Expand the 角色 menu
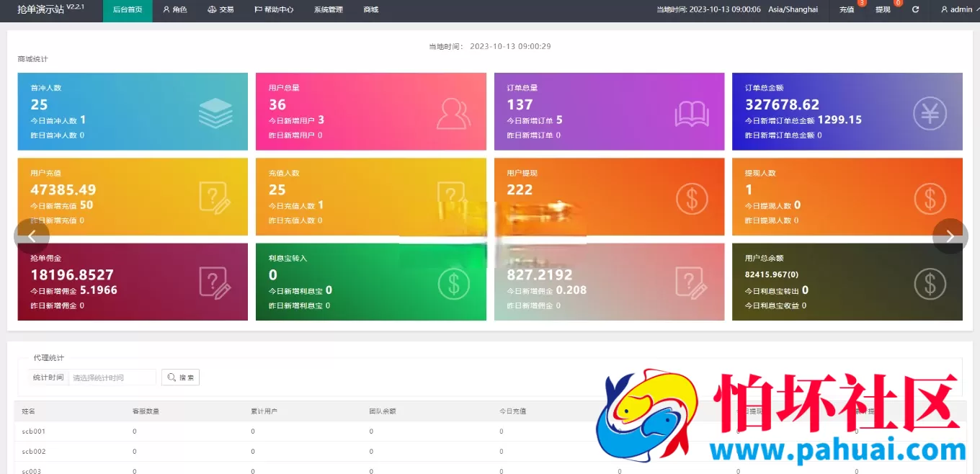This screenshot has width=980, height=474. point(174,10)
